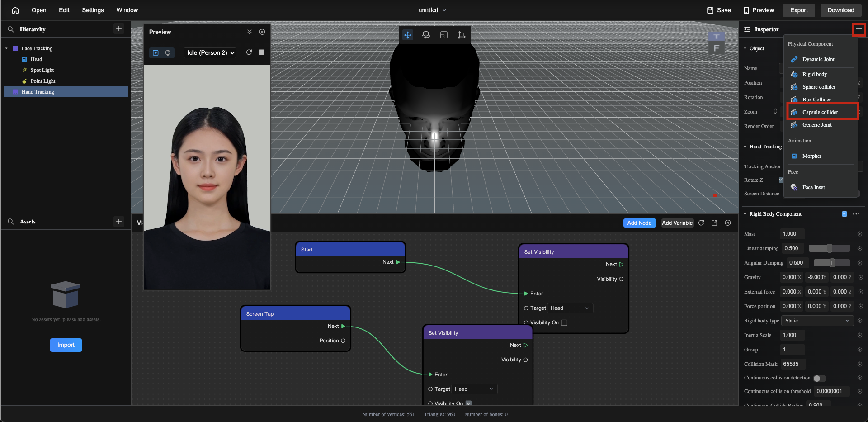Adjust the Linear damping slider
868x422 pixels.
830,248
